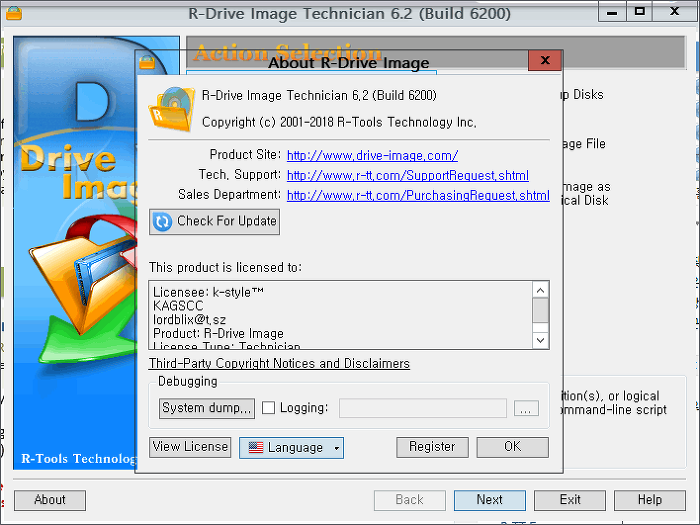The height and width of the screenshot is (525, 700).
Task: Confirm the About dialog with OK
Action: point(512,447)
